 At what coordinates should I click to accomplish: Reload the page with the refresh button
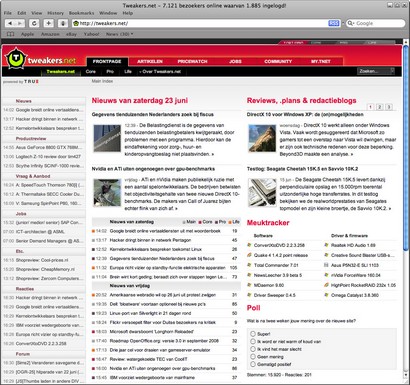[34, 23]
